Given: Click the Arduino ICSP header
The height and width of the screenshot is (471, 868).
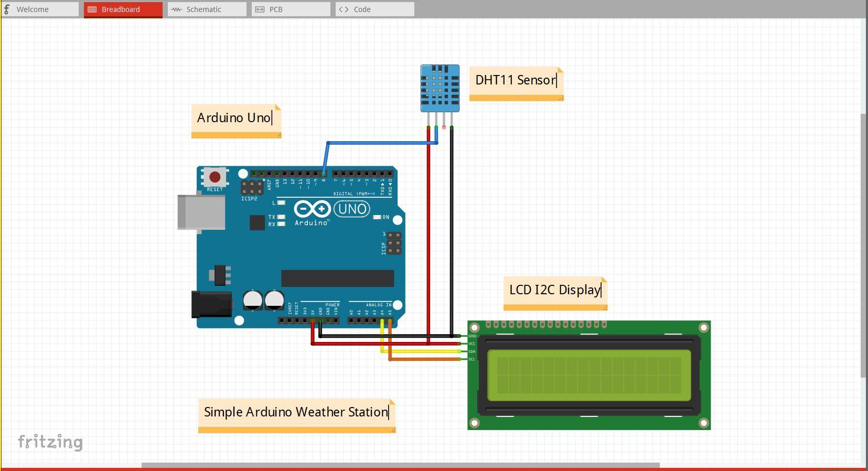Looking at the screenshot, I should (x=395, y=244).
